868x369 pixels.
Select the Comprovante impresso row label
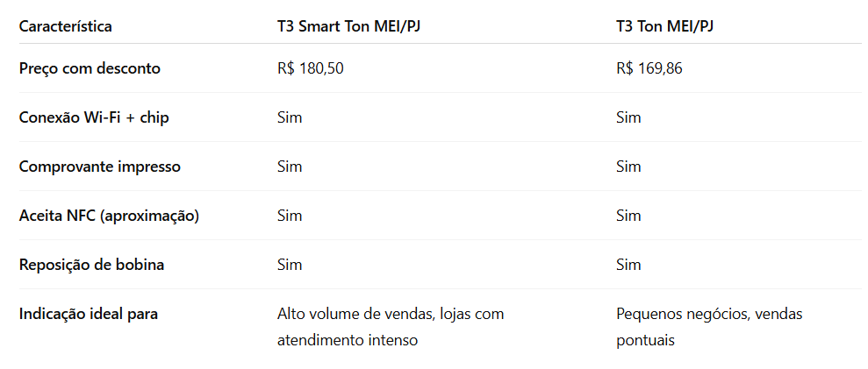(100, 167)
